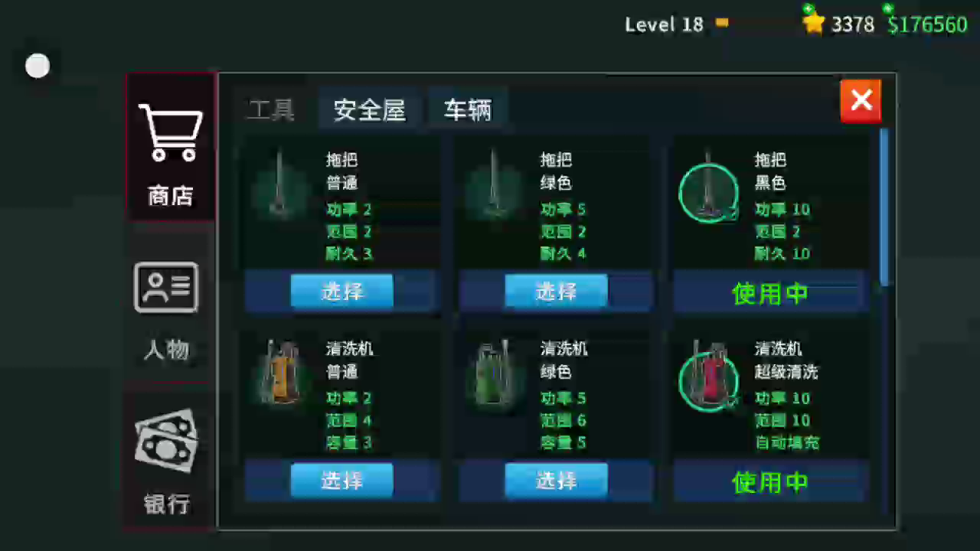The height and width of the screenshot is (551, 980).
Task: Switch to the 工具 tab
Action: [x=270, y=110]
